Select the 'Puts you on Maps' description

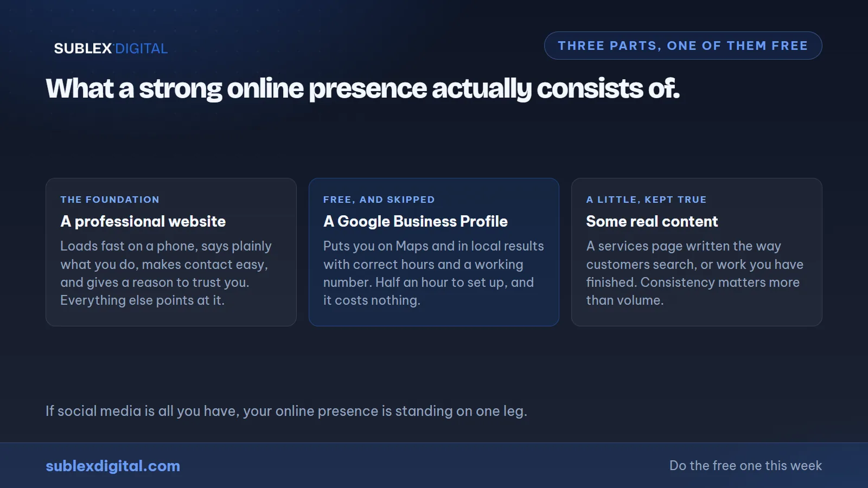[x=433, y=273]
